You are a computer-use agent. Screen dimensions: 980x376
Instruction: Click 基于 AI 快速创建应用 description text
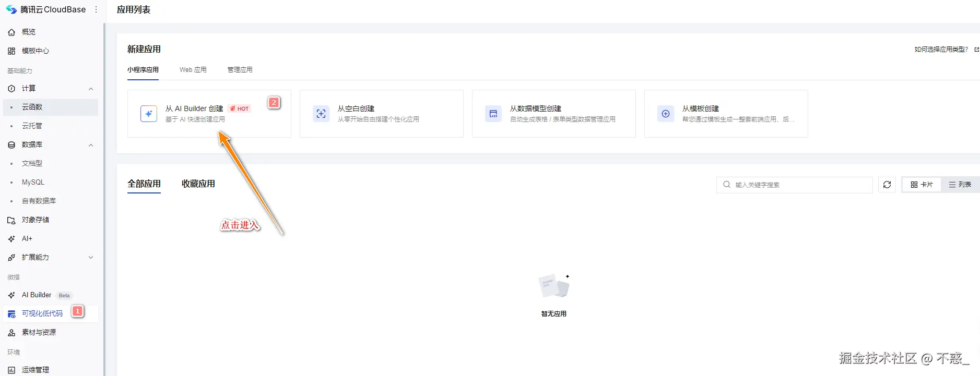pyautogui.click(x=195, y=119)
